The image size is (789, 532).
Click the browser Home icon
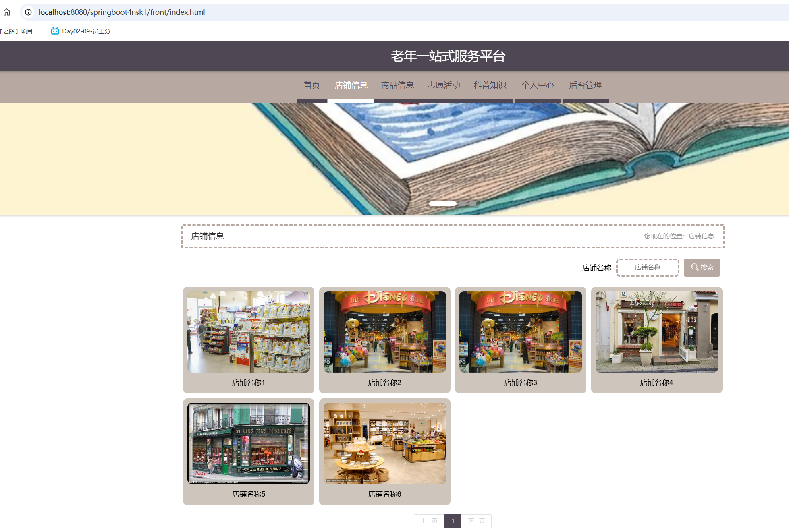[x=7, y=12]
